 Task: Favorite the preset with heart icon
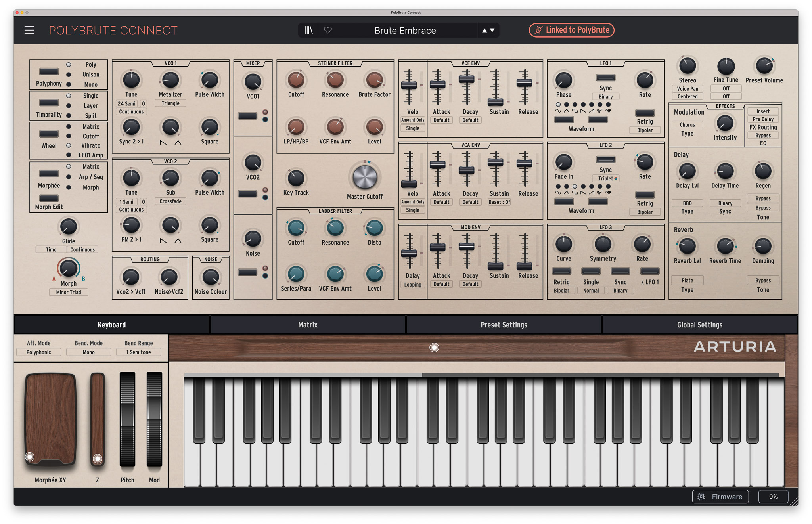[x=328, y=30]
